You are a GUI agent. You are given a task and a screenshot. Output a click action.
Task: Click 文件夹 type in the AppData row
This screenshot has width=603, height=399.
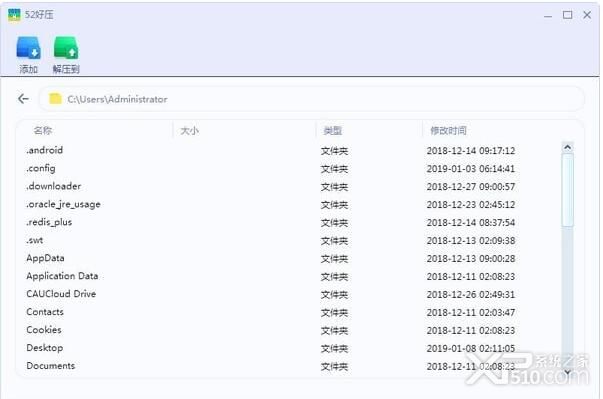(x=335, y=259)
